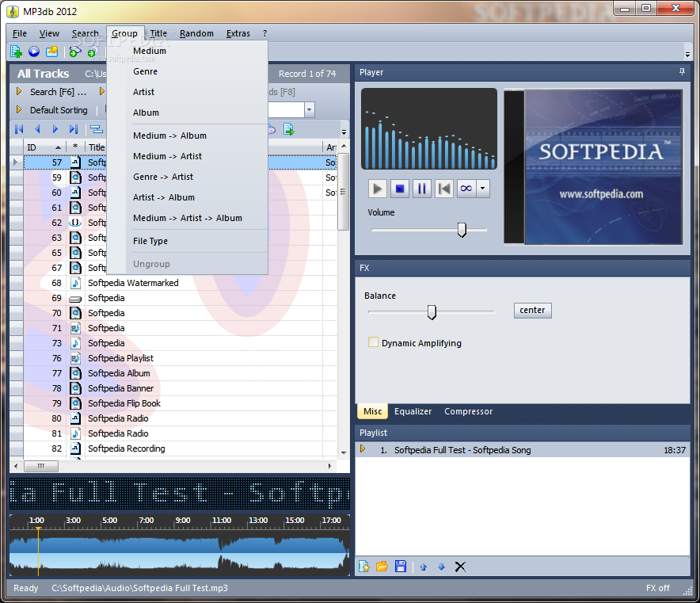The image size is (700, 603).
Task: Switch to the Compressor tab
Action: coord(468,411)
